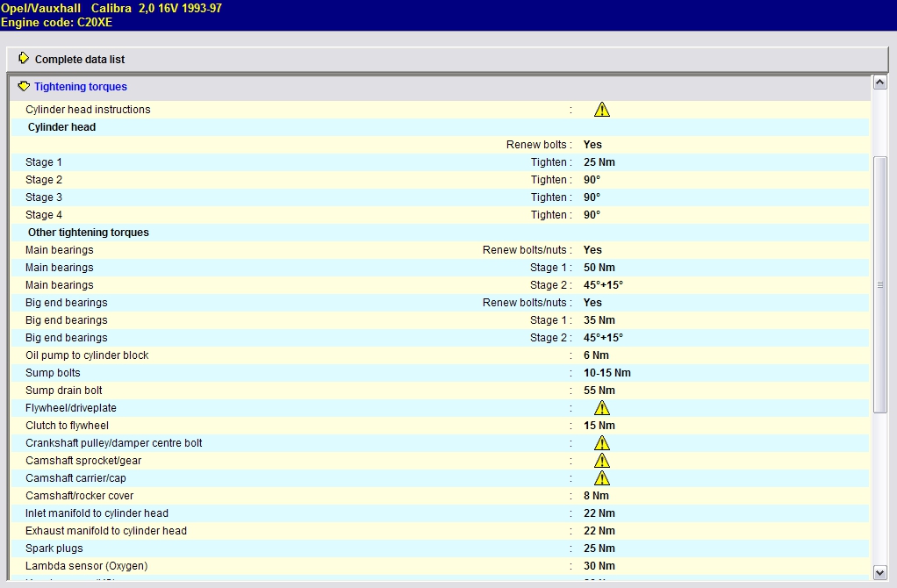Image resolution: width=897 pixels, height=588 pixels.
Task: Click the 10-15 Nm sump bolts value
Action: [607, 373]
